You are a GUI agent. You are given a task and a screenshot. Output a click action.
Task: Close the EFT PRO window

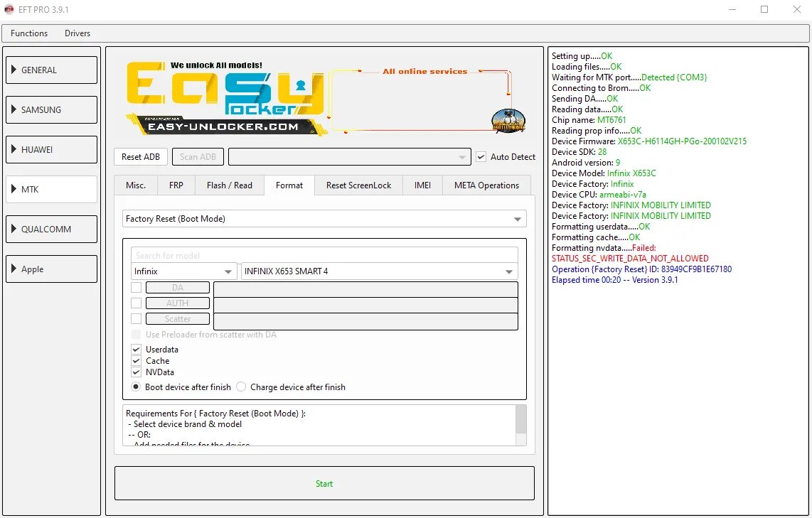click(x=797, y=9)
